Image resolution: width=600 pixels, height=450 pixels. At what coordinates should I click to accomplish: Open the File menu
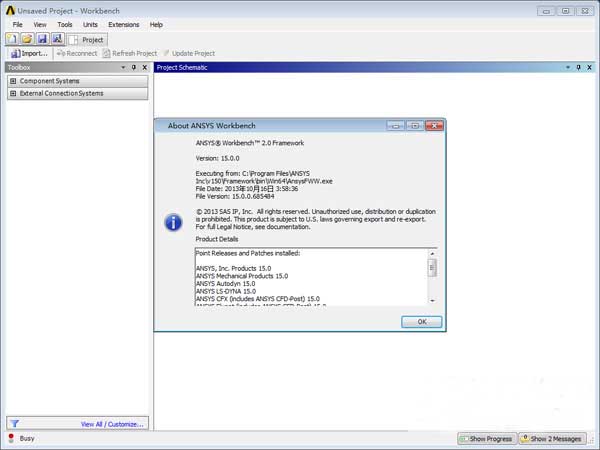[x=17, y=24]
